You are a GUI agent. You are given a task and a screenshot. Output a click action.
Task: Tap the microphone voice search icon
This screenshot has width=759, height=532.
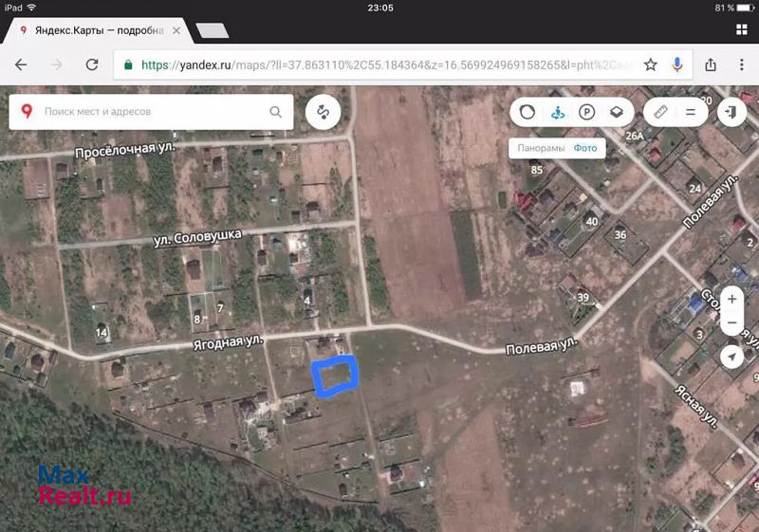(677, 65)
